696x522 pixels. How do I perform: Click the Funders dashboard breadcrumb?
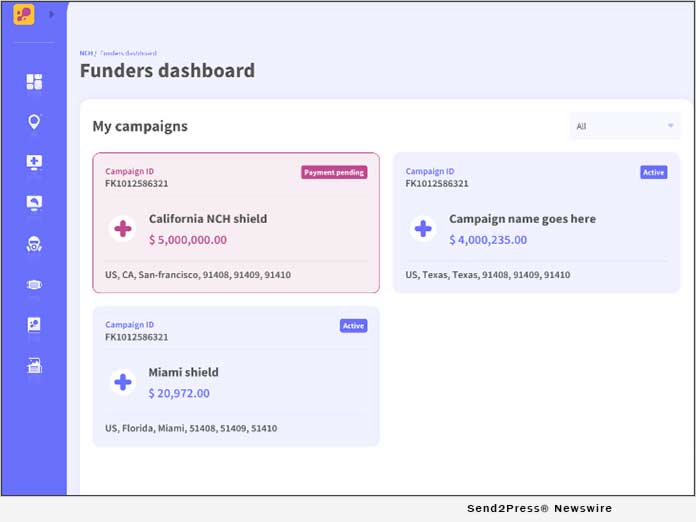(128, 53)
